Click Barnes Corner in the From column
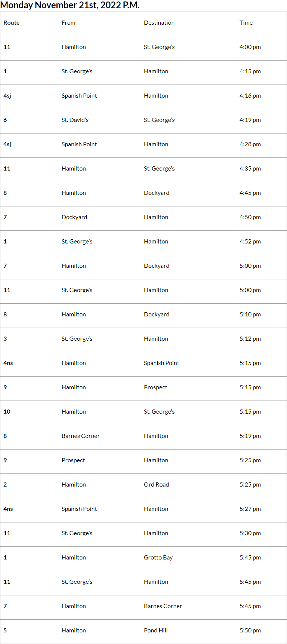 [x=81, y=436]
